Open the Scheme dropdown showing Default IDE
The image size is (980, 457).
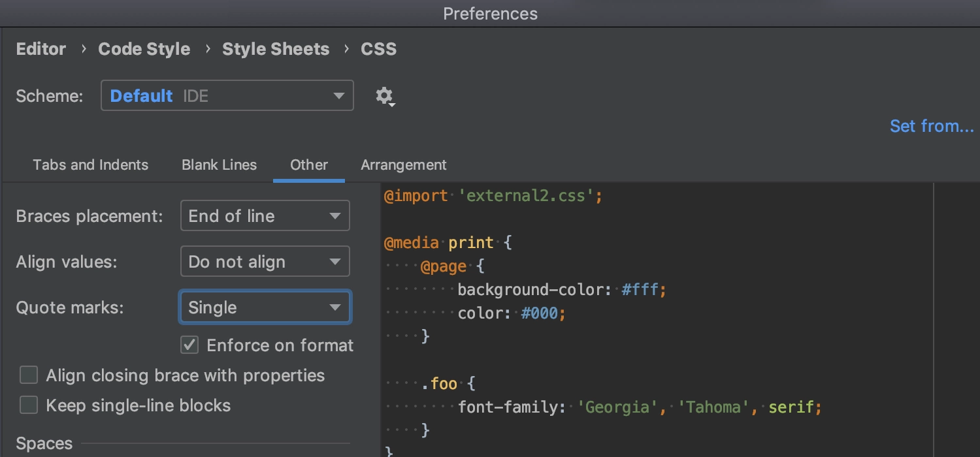[x=227, y=96]
